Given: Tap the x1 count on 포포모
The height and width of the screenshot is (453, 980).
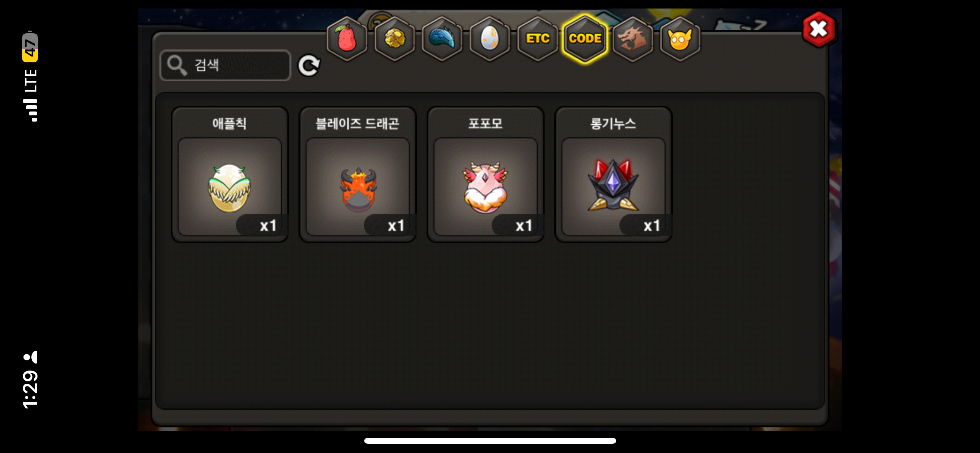Looking at the screenshot, I should [x=524, y=226].
